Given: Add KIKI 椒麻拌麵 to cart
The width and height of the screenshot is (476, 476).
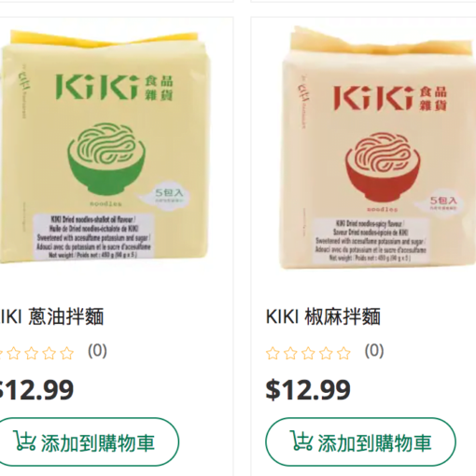Looking at the screenshot, I should click(360, 441).
